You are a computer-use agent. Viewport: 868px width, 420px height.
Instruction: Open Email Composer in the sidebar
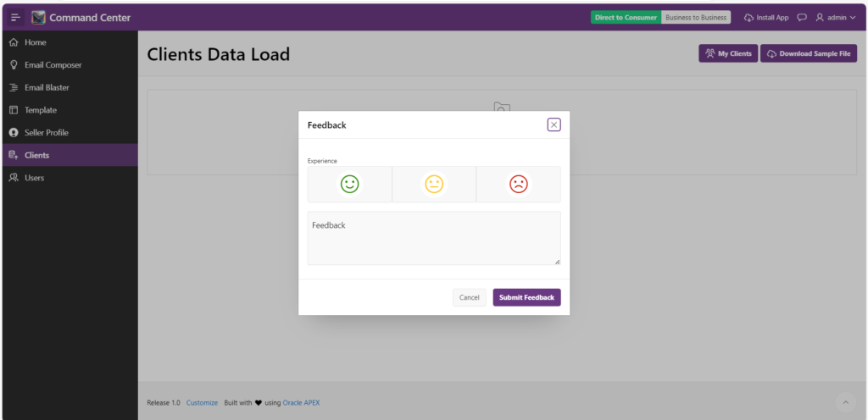pyautogui.click(x=53, y=65)
